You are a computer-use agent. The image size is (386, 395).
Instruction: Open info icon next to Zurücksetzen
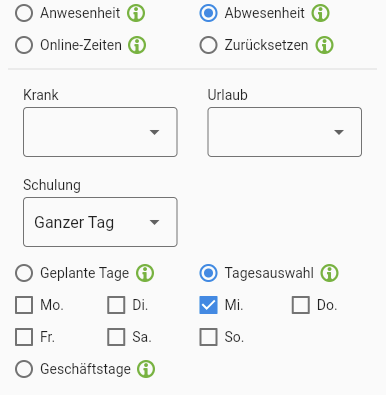tap(324, 45)
